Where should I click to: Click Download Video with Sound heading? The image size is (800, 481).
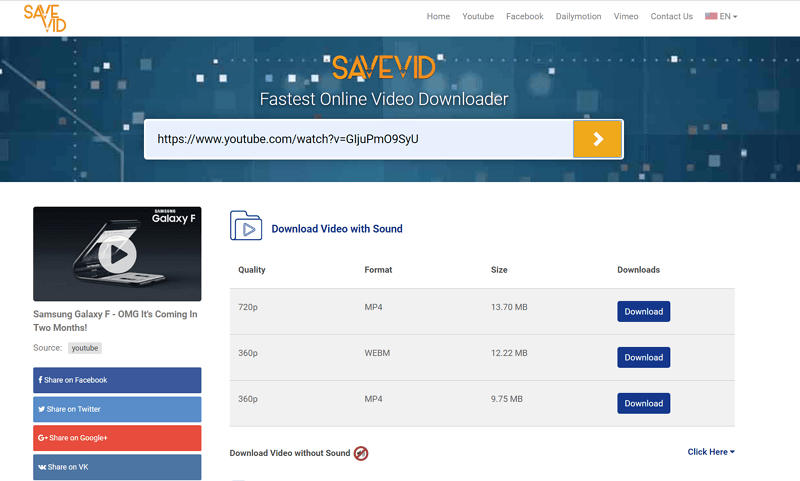337,229
